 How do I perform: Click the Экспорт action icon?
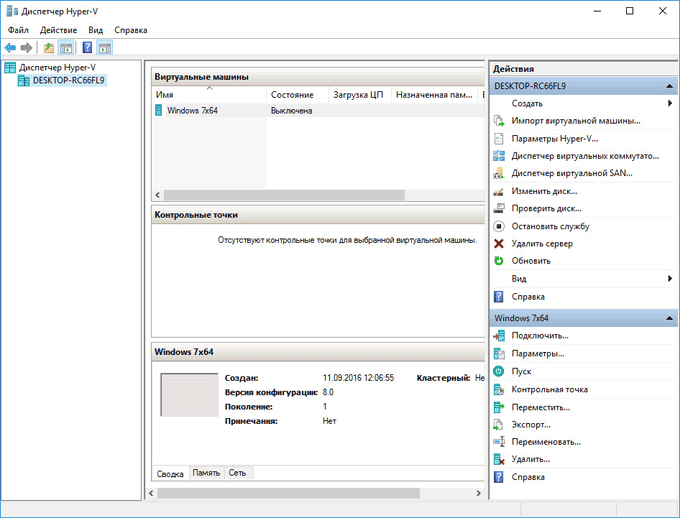tap(499, 424)
